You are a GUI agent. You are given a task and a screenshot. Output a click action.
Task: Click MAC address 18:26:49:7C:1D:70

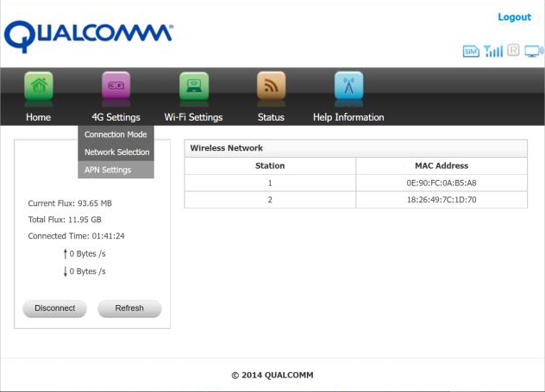tap(442, 200)
